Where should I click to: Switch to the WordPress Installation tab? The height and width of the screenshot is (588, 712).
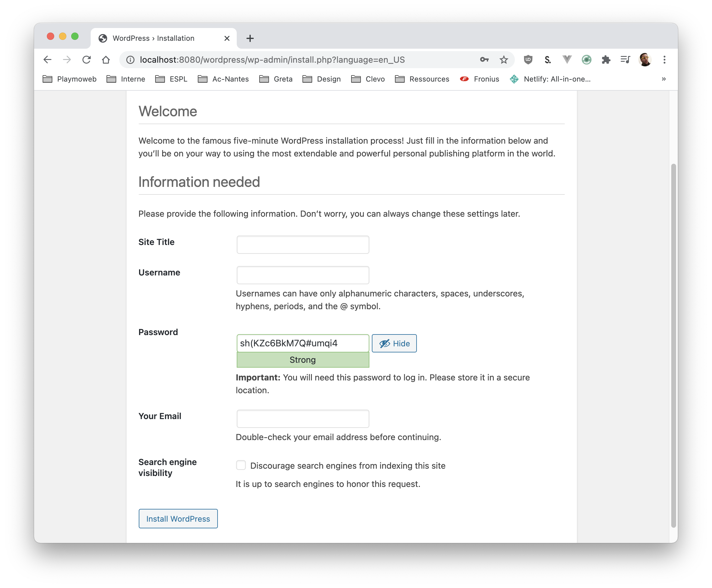(153, 38)
